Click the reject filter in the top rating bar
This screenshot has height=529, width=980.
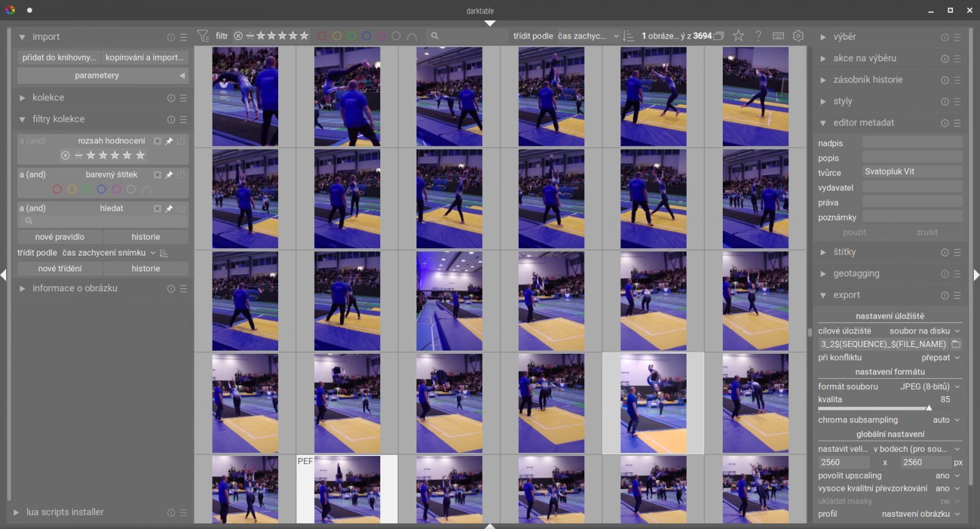pyautogui.click(x=238, y=36)
